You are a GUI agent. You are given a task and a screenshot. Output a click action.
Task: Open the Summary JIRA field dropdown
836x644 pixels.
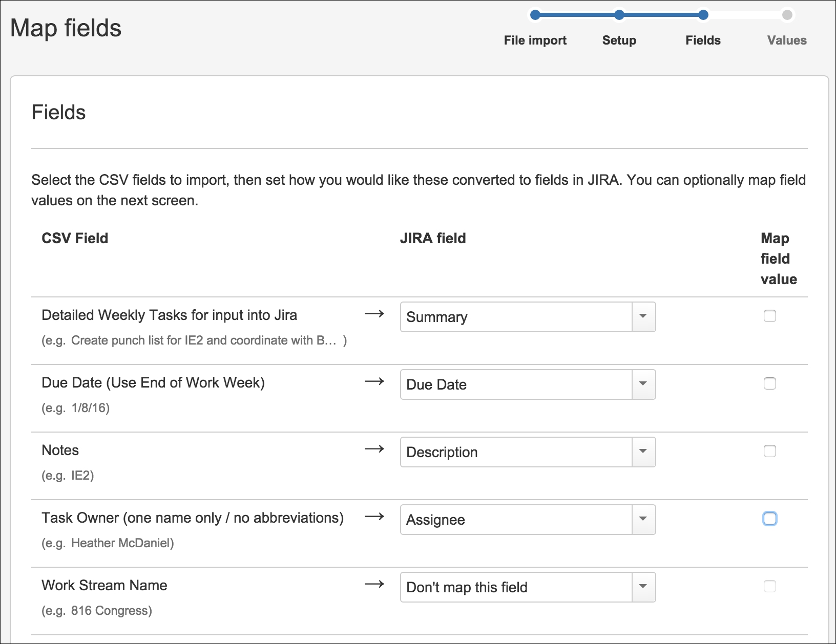pos(528,317)
